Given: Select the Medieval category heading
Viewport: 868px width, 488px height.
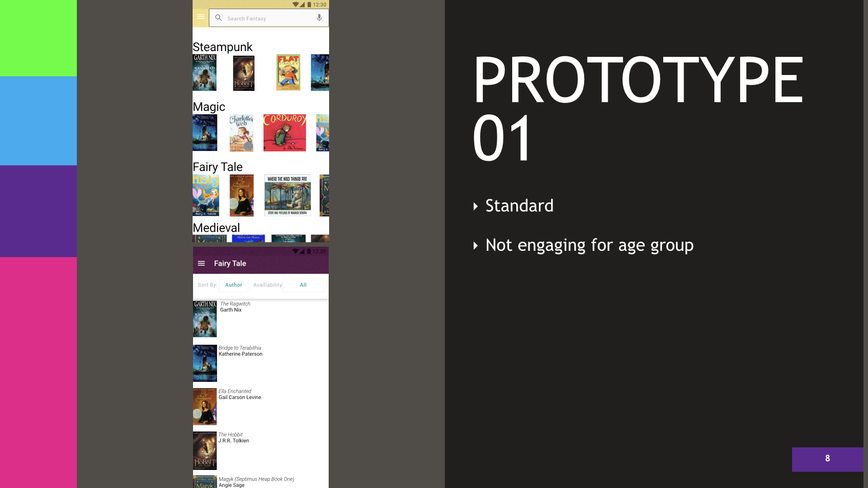Looking at the screenshot, I should [216, 228].
